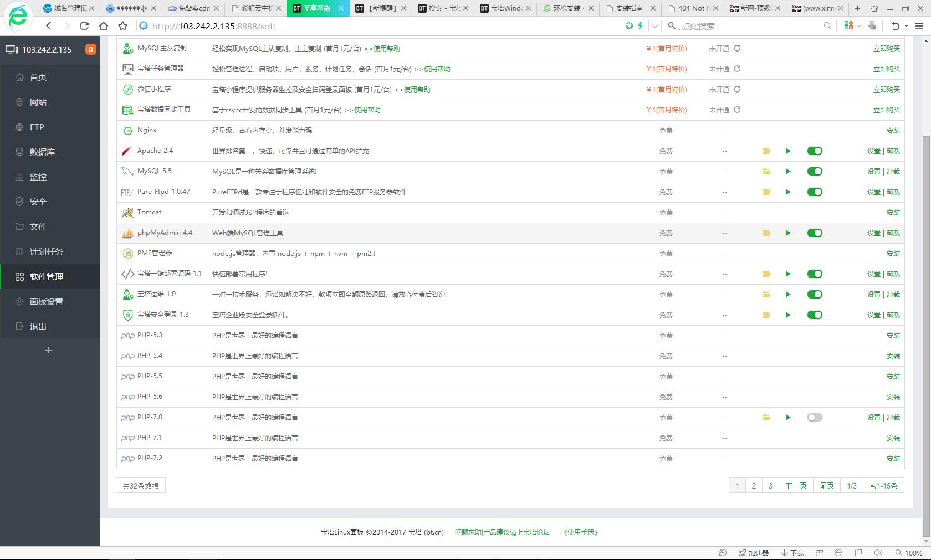Toggle the 宝塔一键部署源码 switch
The image size is (931, 560).
(x=815, y=274)
